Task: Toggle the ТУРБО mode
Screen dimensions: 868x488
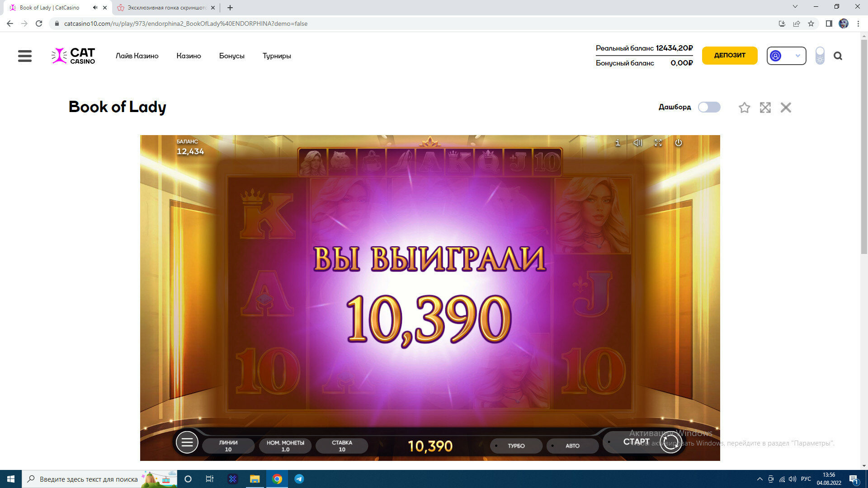Action: tap(516, 446)
